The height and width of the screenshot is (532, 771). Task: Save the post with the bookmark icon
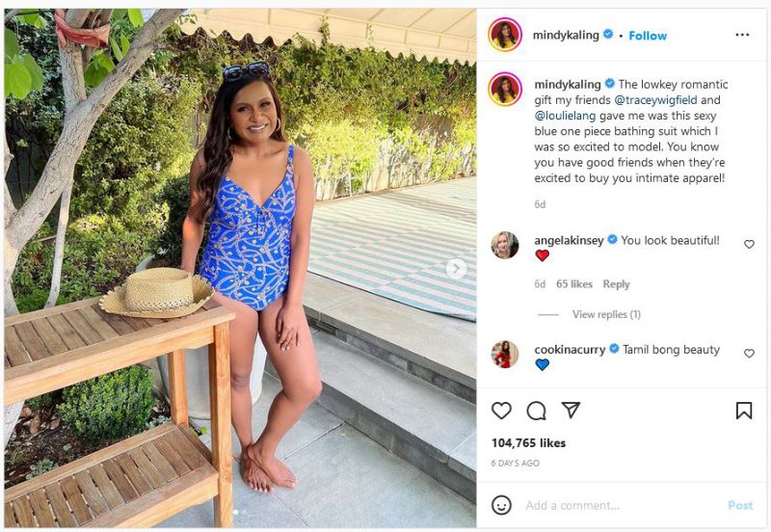click(744, 411)
